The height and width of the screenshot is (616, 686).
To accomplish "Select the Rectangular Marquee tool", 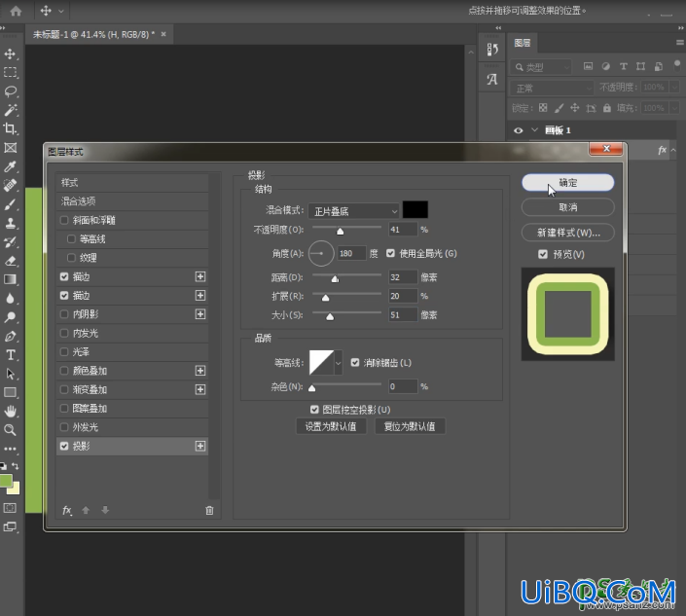I will [10, 72].
